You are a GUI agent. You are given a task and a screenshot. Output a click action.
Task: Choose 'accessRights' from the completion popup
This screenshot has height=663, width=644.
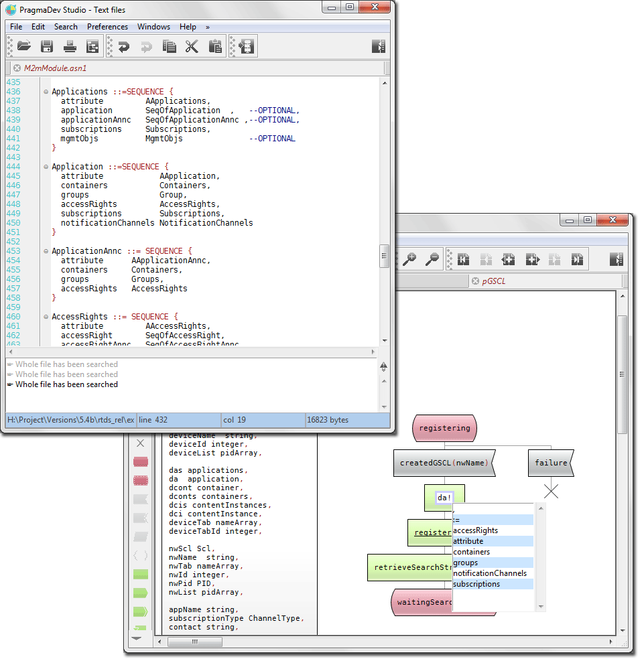pos(475,530)
